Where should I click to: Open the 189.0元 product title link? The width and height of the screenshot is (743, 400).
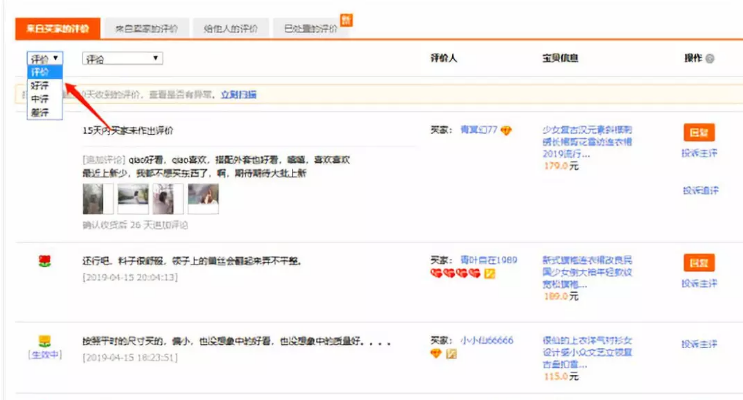(x=587, y=272)
